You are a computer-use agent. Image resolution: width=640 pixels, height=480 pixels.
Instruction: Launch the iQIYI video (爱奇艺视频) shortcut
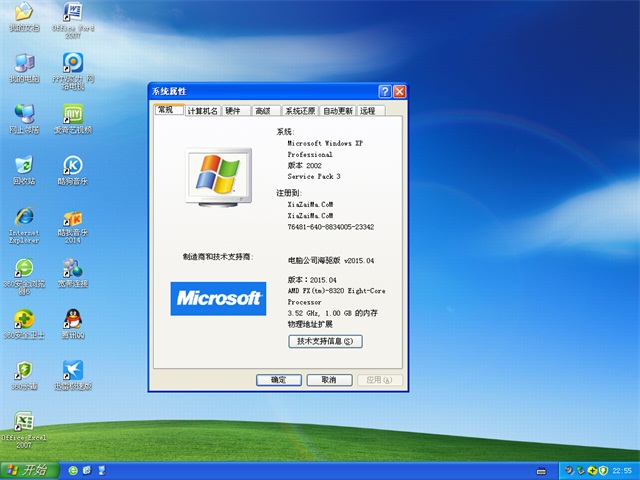72,114
